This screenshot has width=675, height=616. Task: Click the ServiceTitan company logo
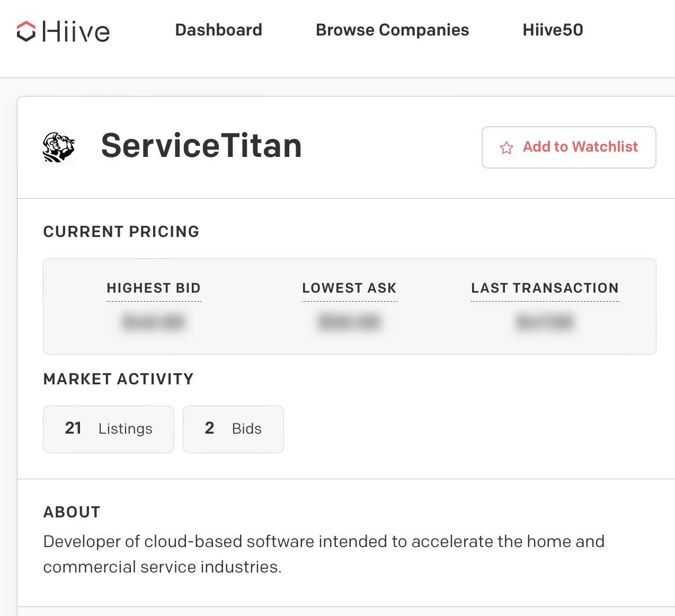coord(58,147)
